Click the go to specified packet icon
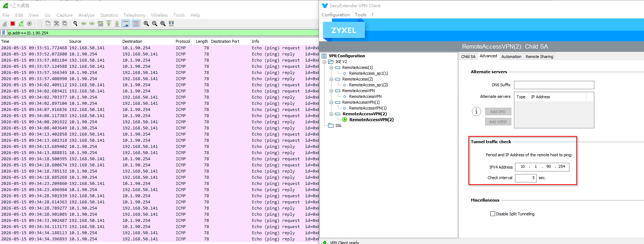The width and height of the screenshot is (644, 244). click(100, 24)
